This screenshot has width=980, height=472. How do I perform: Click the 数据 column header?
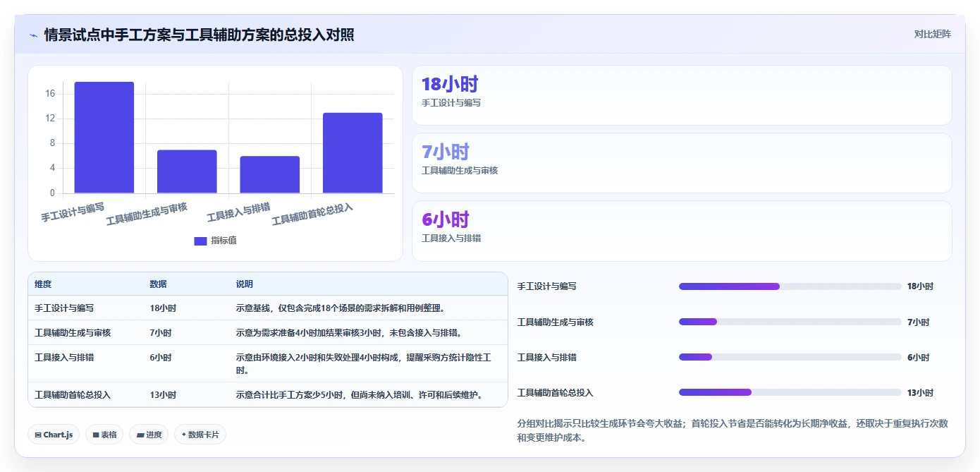(x=159, y=284)
